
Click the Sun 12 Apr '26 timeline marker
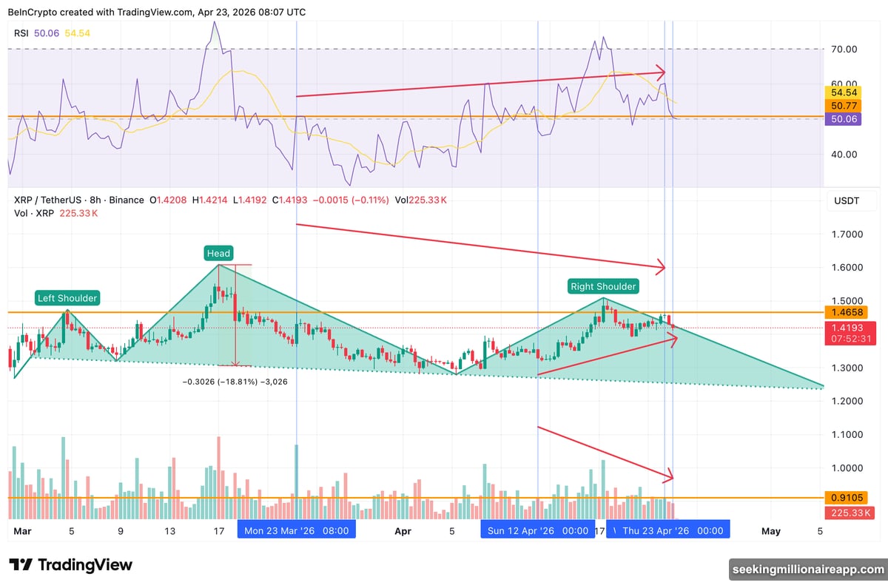[x=538, y=529]
